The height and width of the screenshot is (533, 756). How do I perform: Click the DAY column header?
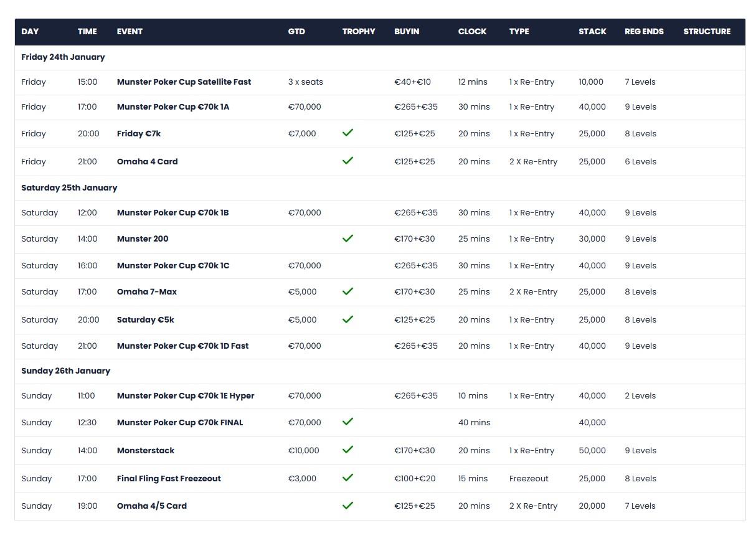point(30,31)
